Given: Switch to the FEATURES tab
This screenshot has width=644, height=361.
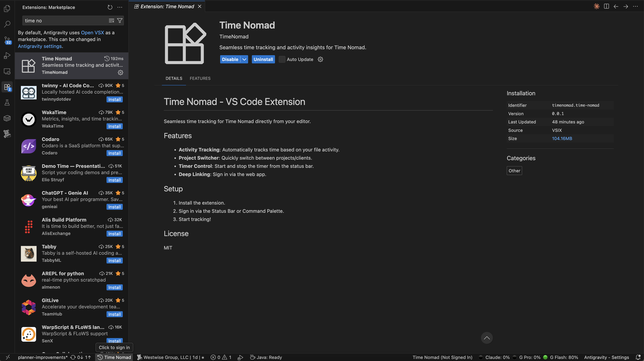Looking at the screenshot, I should click(200, 78).
